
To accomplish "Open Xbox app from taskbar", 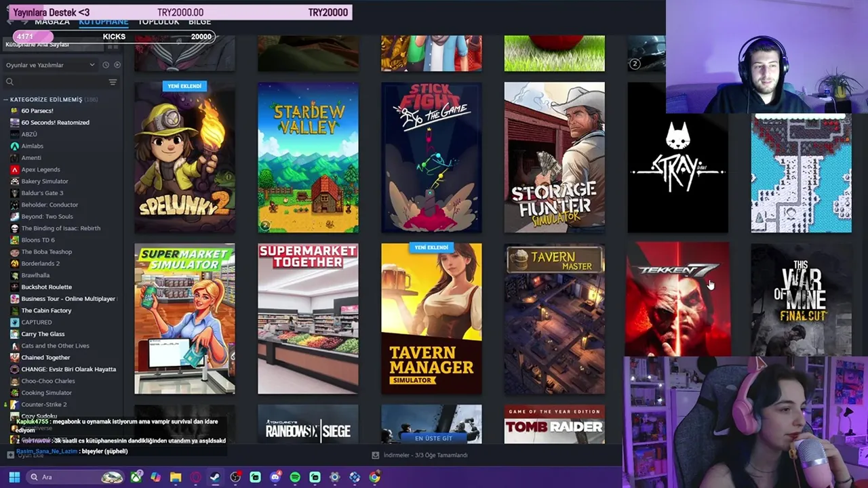I will pos(136,477).
